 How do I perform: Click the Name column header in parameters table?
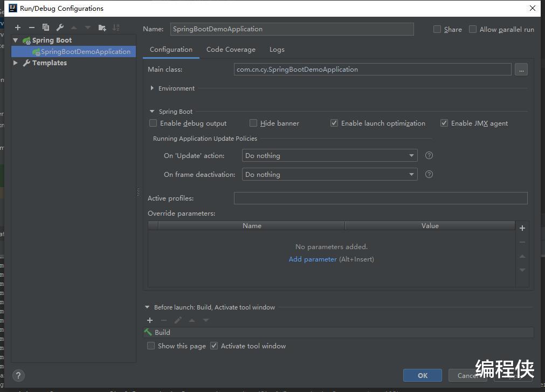click(x=252, y=225)
